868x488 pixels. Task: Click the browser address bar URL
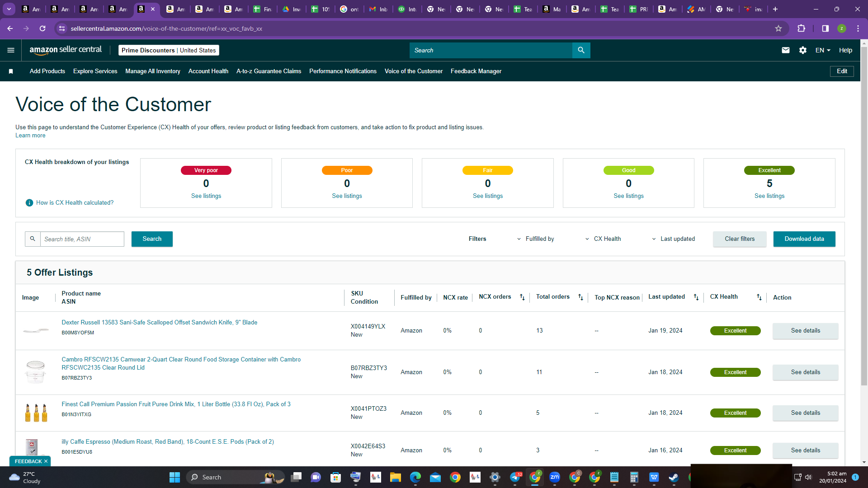167,28
